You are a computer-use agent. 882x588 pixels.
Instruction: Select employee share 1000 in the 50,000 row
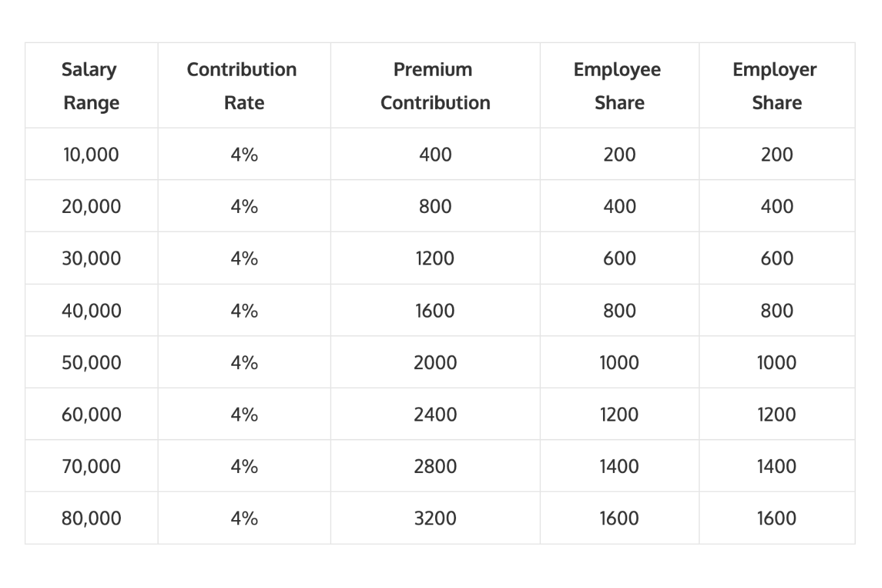click(619, 363)
